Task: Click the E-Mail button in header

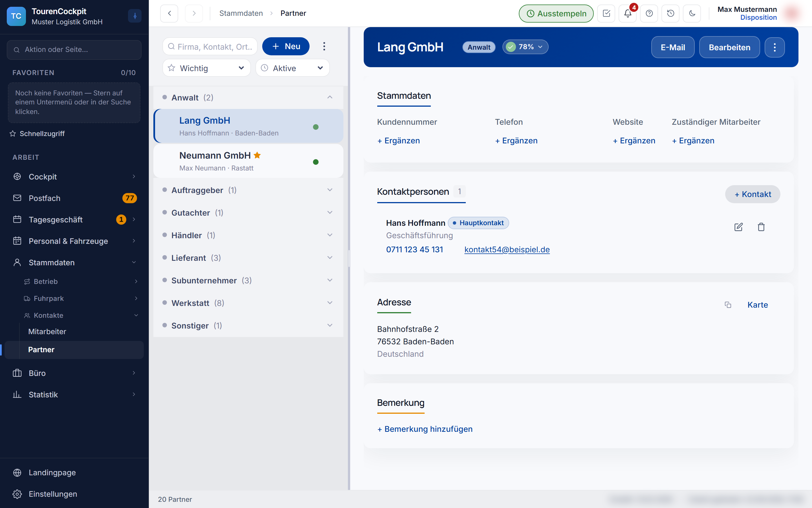Action: pos(673,47)
